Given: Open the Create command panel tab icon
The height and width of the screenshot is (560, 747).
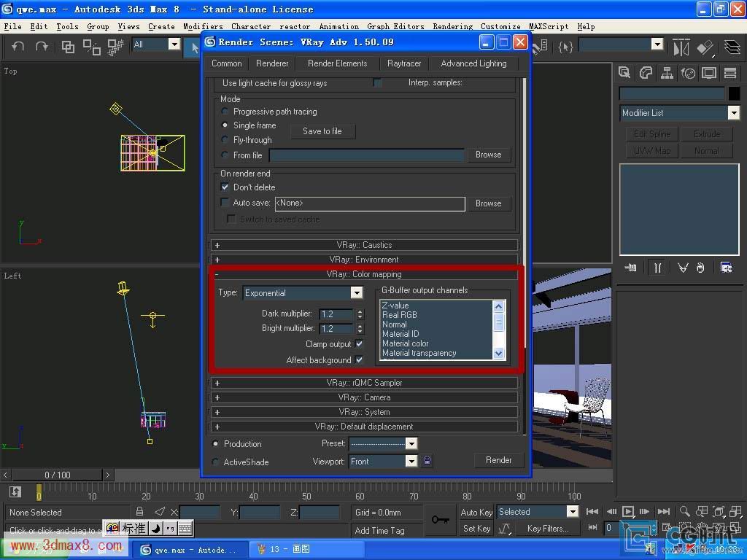Looking at the screenshot, I should (624, 73).
